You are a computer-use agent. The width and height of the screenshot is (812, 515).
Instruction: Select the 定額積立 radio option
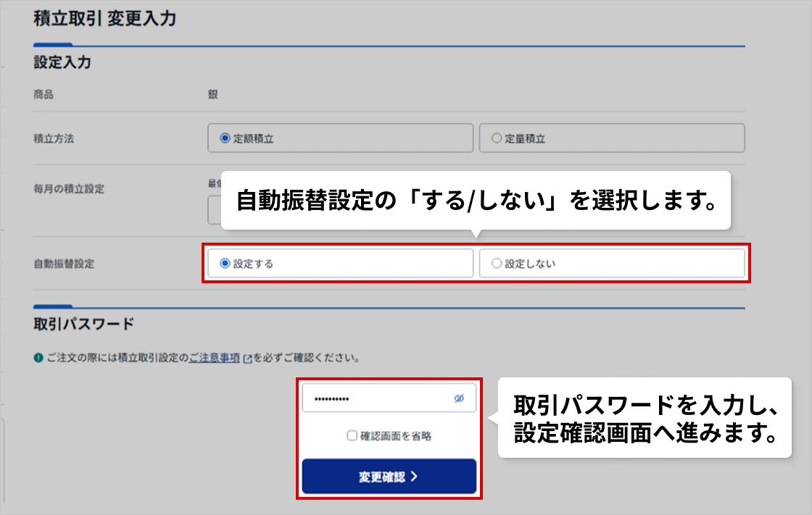click(x=225, y=138)
